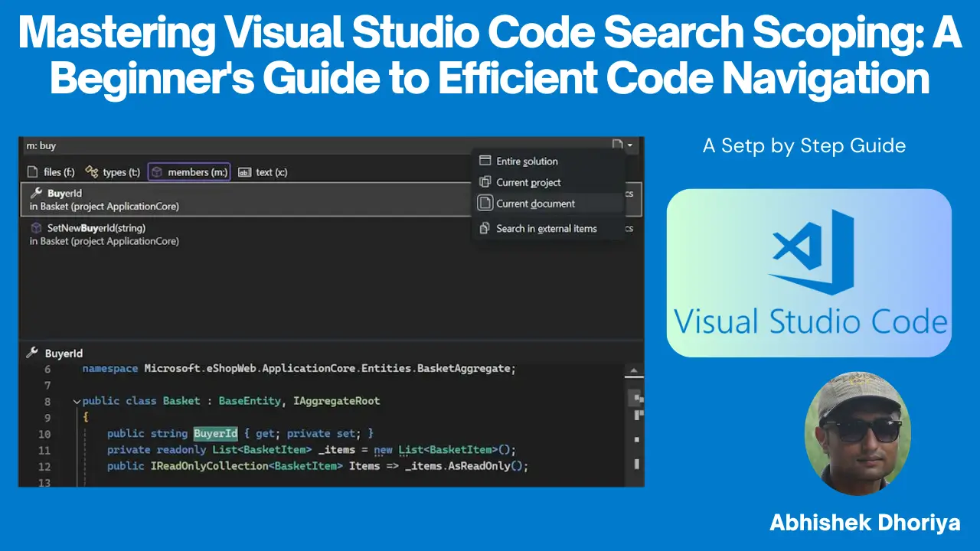Choose Current document scope
This screenshot has height=551, width=980.
click(549, 204)
